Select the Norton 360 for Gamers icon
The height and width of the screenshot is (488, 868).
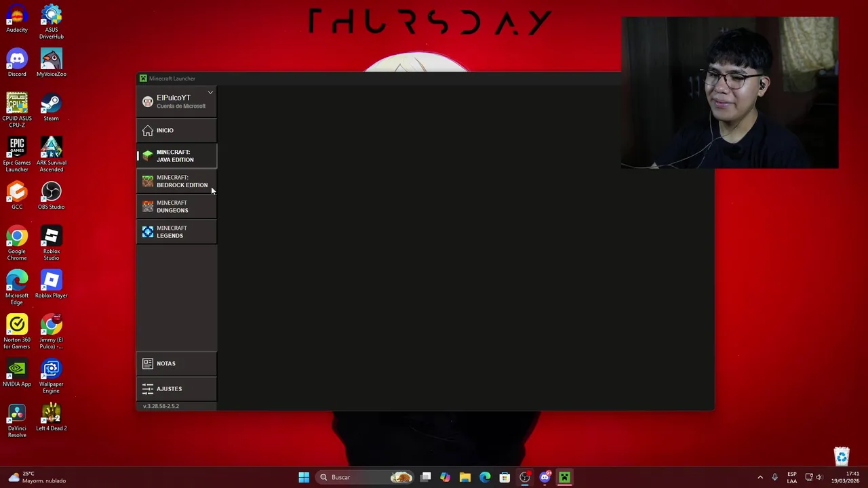tap(17, 331)
